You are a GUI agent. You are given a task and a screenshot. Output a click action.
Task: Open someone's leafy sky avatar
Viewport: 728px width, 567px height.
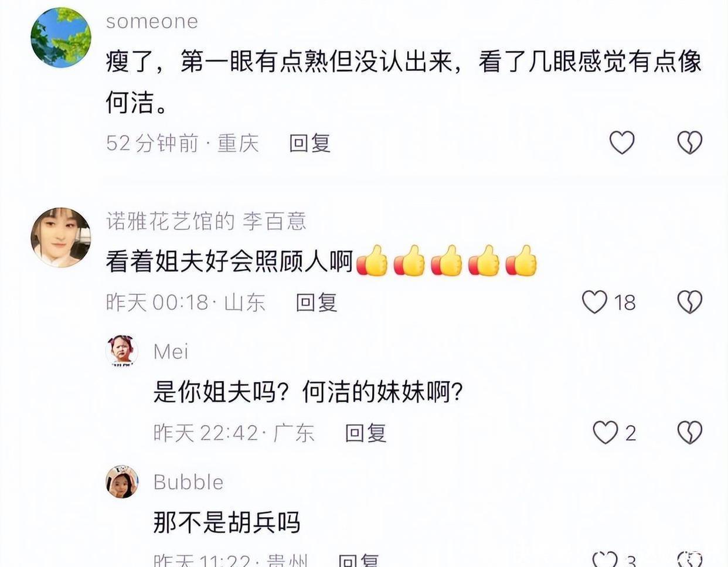click(x=60, y=37)
